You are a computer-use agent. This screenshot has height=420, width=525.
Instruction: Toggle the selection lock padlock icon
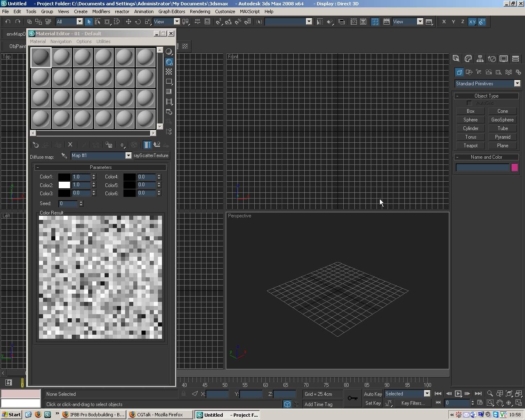coord(183,394)
